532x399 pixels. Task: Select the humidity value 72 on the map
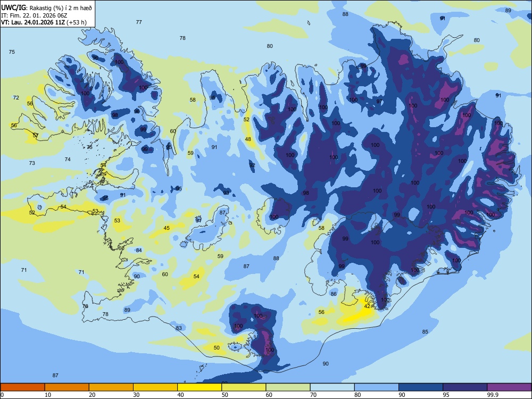16,98
